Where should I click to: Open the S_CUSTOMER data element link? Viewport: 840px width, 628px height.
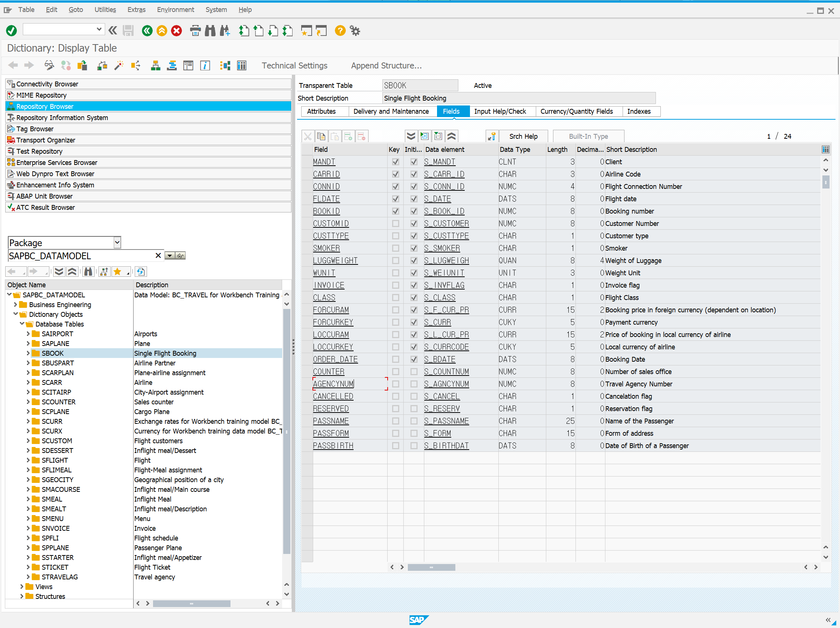[446, 224]
